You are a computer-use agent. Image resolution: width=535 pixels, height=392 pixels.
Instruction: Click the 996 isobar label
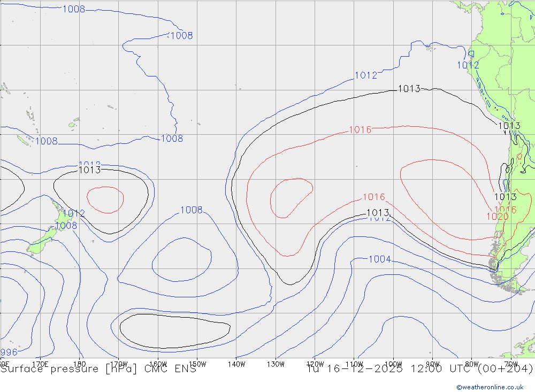point(9,352)
